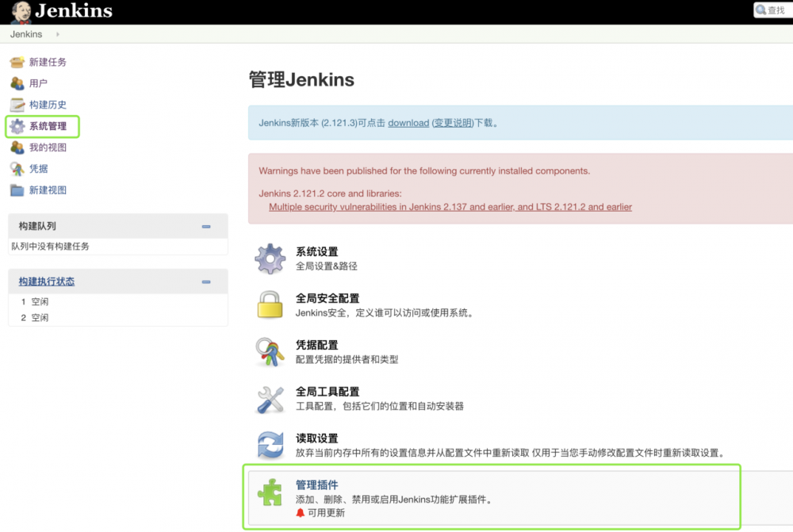The image size is (793, 532).
Task: Open 管理插件 via the puzzle piece icon
Action: (x=270, y=492)
